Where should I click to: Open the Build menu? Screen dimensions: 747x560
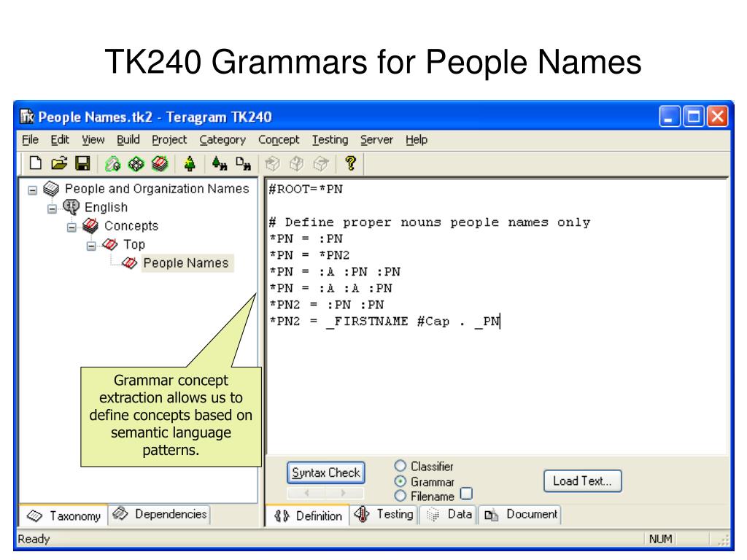coord(128,140)
